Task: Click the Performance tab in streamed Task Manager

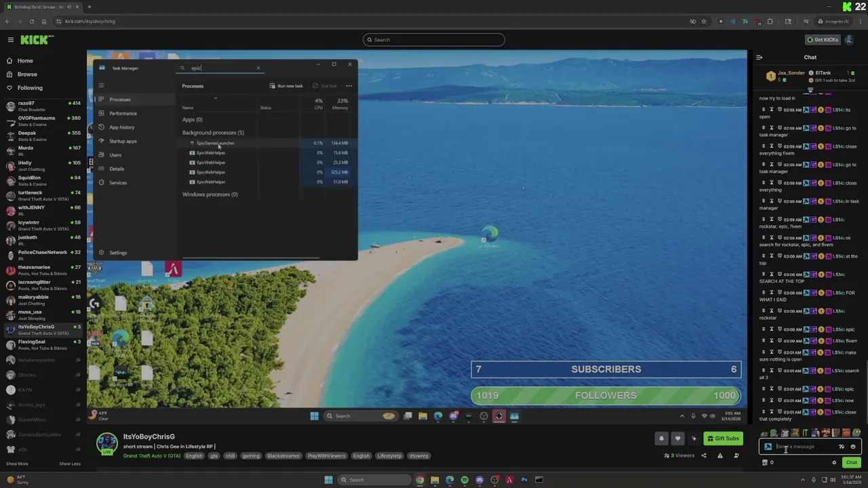Action: (x=123, y=113)
